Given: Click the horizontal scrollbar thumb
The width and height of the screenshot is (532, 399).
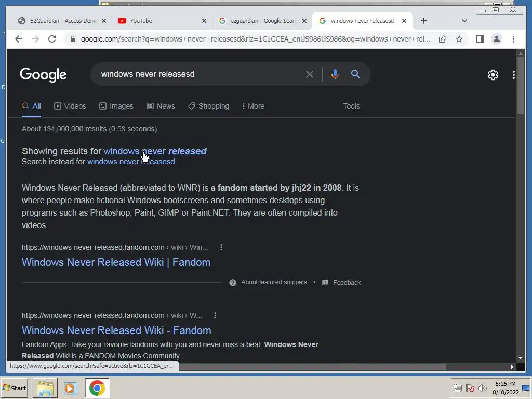Looking at the screenshot, I should click(x=312, y=366).
